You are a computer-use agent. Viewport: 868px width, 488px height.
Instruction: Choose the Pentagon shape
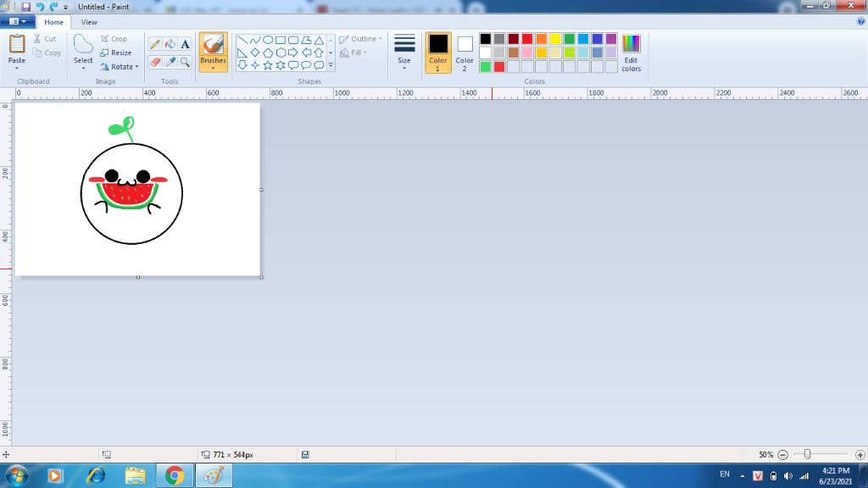pos(268,53)
